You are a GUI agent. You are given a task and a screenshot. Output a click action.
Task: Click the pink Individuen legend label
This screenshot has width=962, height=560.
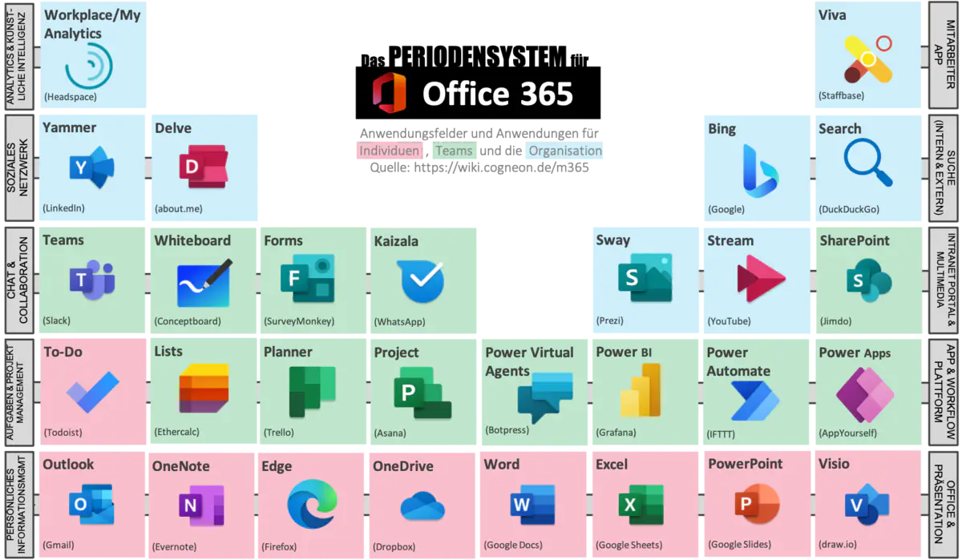[389, 151]
